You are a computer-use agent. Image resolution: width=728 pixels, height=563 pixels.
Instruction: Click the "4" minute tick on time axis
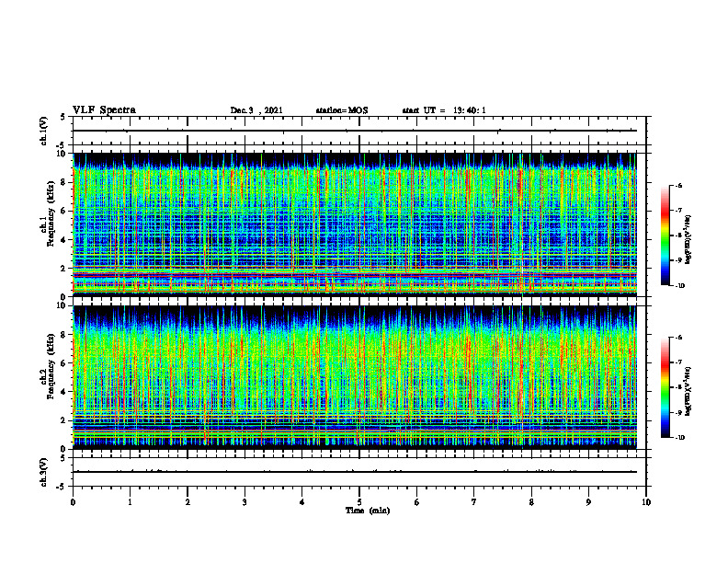point(301,502)
